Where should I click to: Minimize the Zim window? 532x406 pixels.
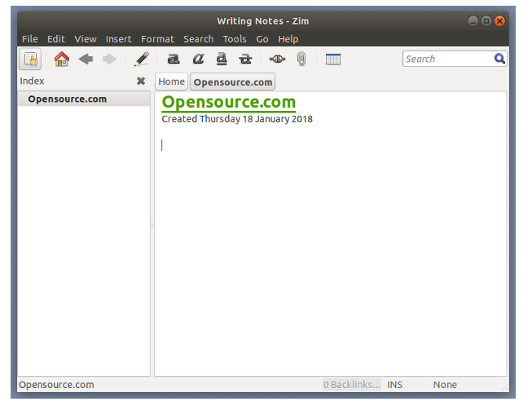point(473,21)
